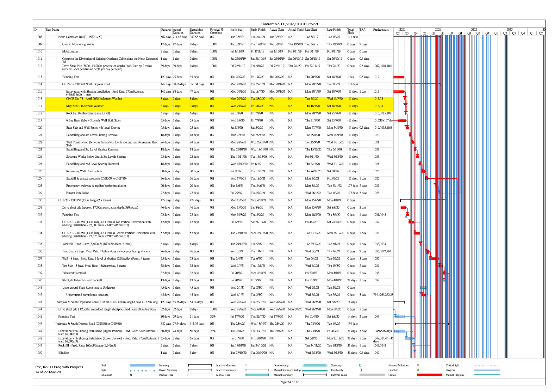The image size is (555, 392).
Task: Click the red Critical bar legend swatch
Action: 429,375
